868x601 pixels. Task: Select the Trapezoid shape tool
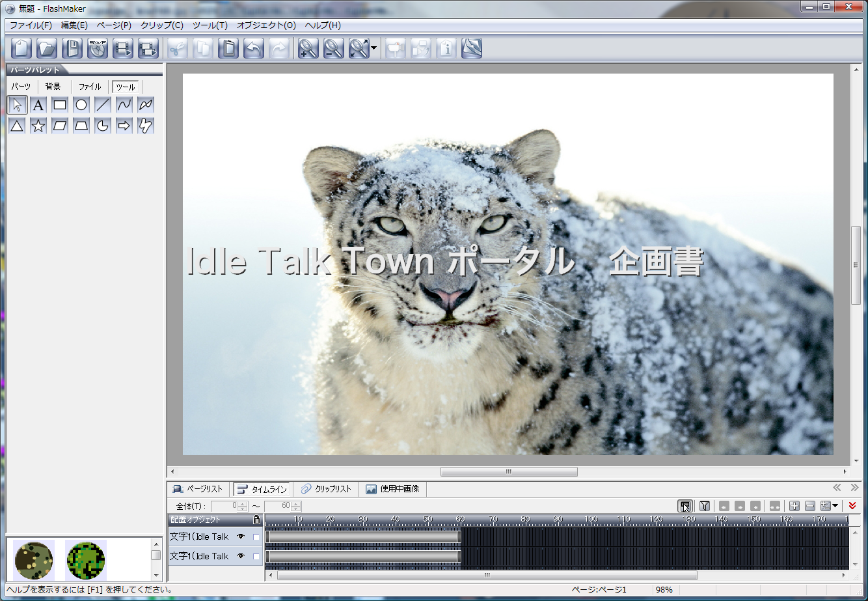81,126
